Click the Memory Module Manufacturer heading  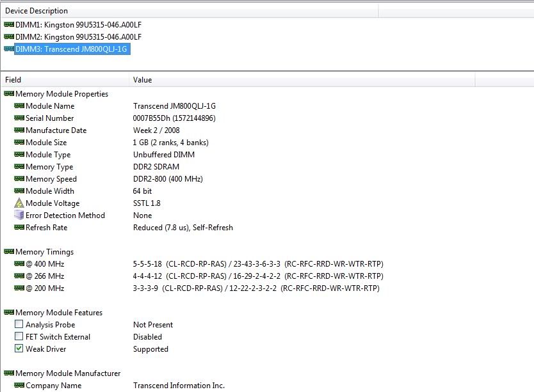68,373
